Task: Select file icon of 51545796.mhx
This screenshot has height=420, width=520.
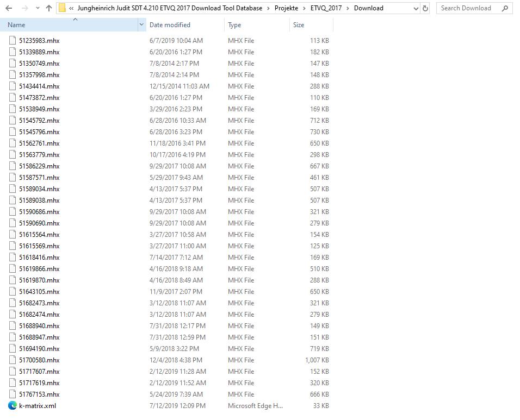Action: point(13,132)
